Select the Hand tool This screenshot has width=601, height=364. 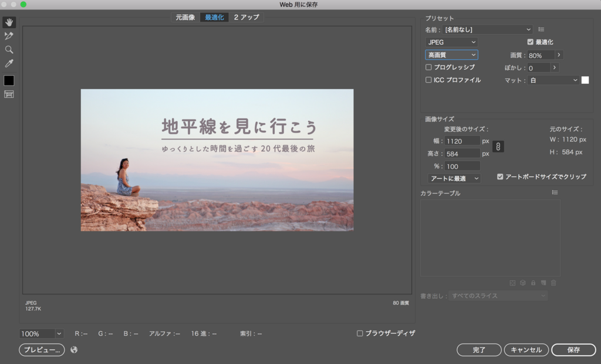pos(9,22)
